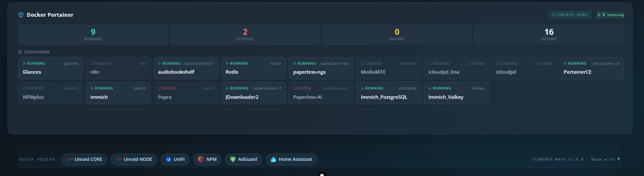This screenshot has height=176, width=644.
Task: Click the running play icon on the Glances card
Action: [24, 63]
